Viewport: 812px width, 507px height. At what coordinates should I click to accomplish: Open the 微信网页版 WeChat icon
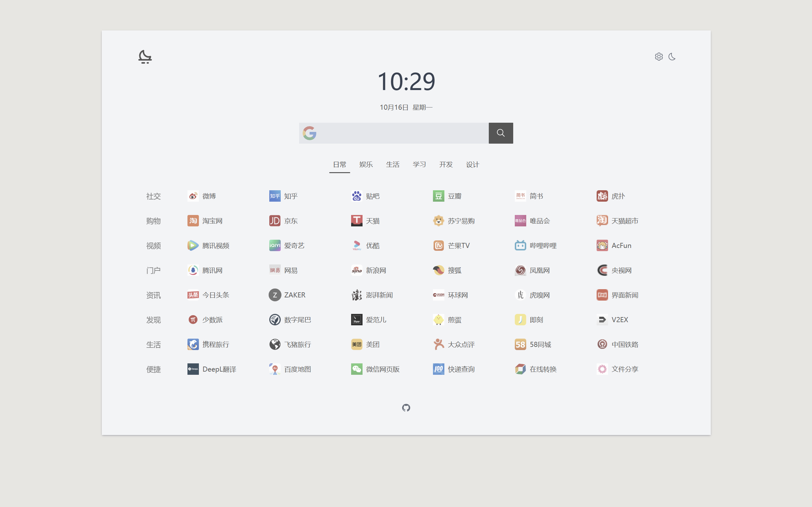[357, 369]
